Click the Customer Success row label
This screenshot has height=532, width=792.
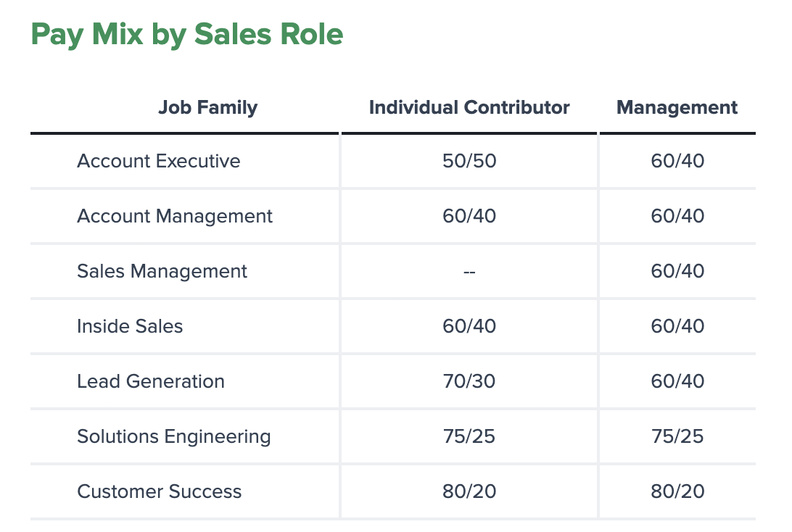click(159, 491)
